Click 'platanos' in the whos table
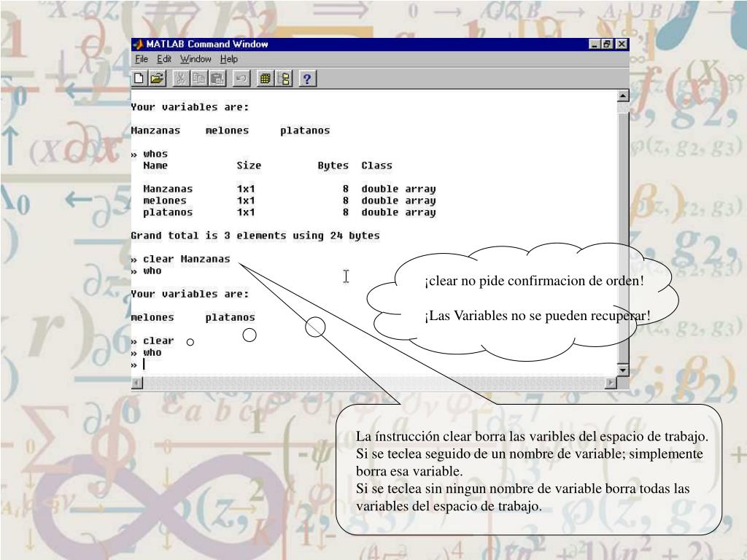Viewport: 747px width, 560px height. point(168,212)
